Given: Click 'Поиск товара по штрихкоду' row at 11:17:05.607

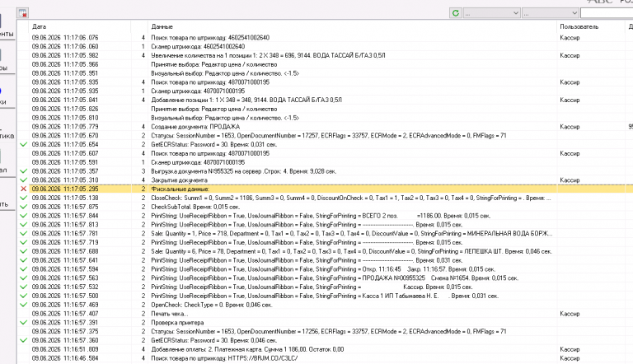Looking at the screenshot, I should click(210, 153).
